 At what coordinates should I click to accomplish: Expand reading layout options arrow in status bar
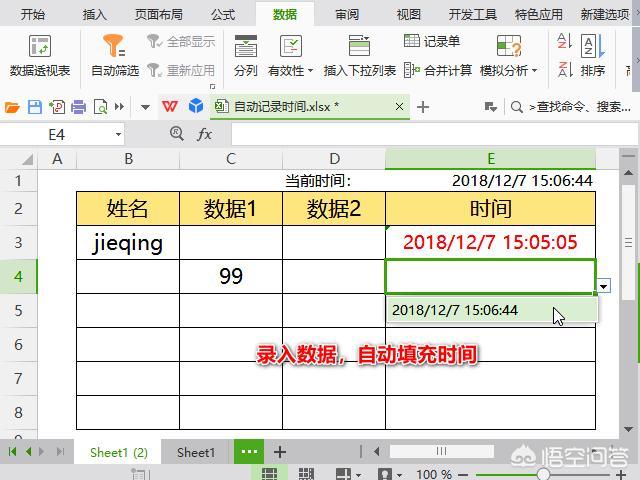point(358,475)
